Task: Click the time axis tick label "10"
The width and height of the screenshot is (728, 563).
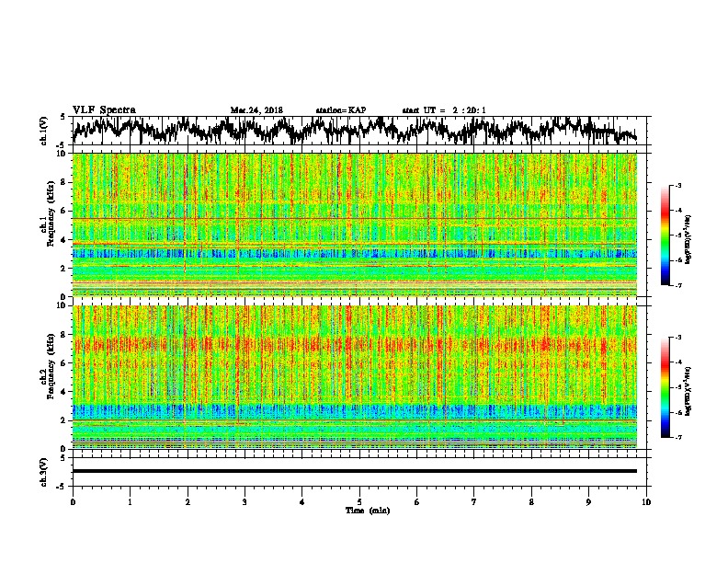Action: [x=646, y=502]
